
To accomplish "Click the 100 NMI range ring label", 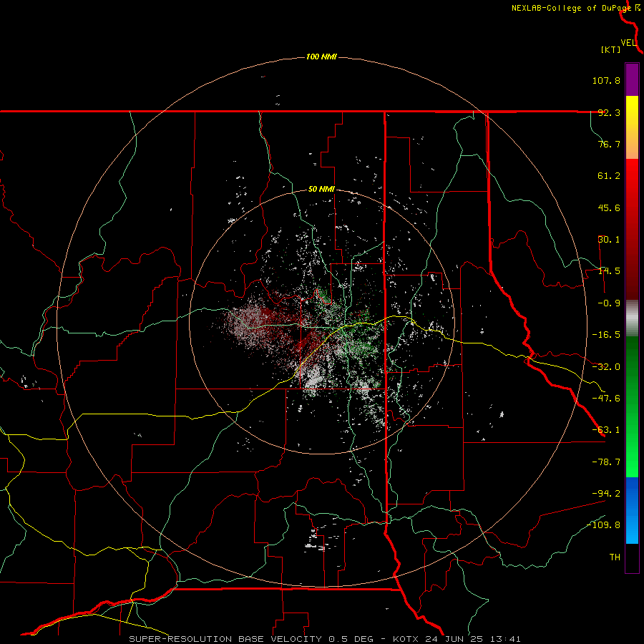I will point(321,57).
